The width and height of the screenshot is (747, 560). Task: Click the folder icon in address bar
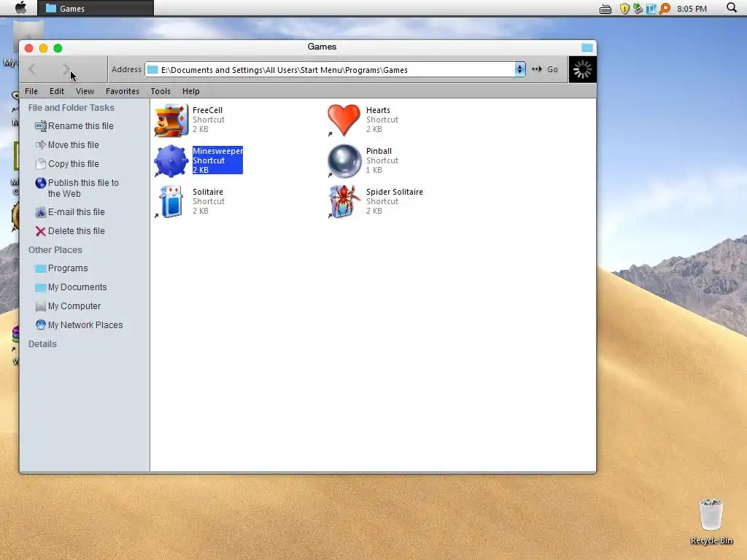[x=152, y=70]
